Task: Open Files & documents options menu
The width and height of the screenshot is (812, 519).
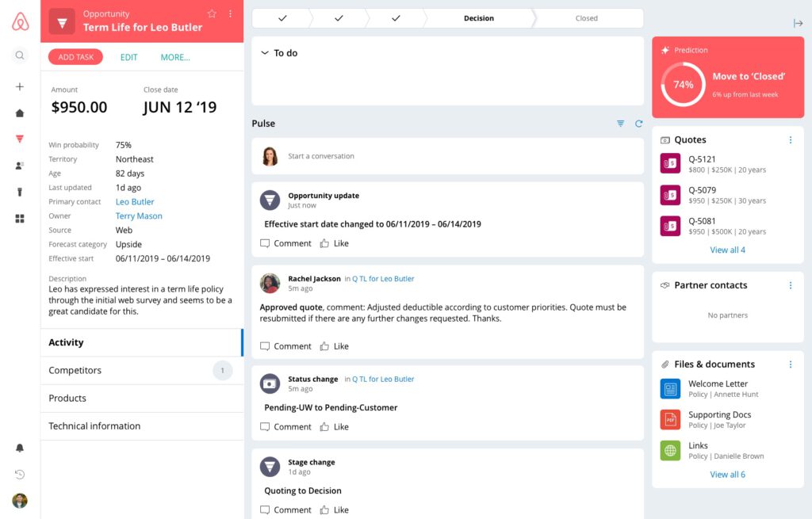Action: click(x=791, y=364)
